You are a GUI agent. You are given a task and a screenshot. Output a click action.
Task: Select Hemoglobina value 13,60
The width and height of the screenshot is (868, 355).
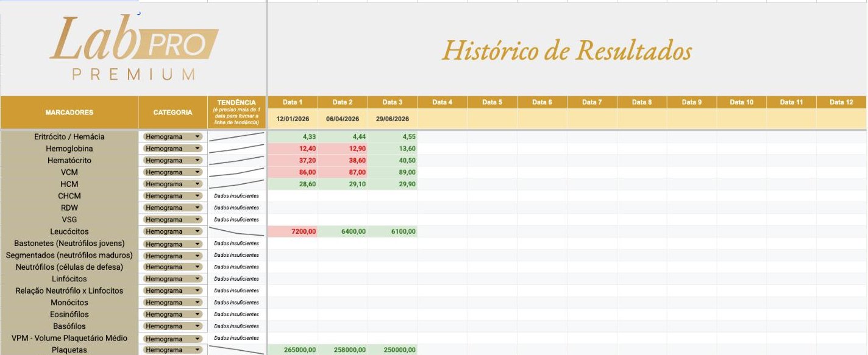point(393,149)
